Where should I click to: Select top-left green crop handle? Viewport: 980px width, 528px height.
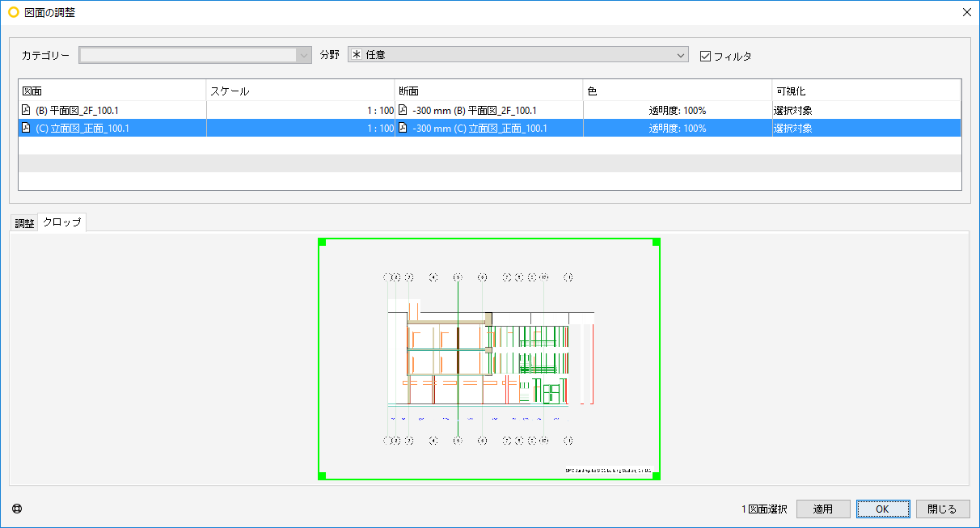(x=322, y=242)
